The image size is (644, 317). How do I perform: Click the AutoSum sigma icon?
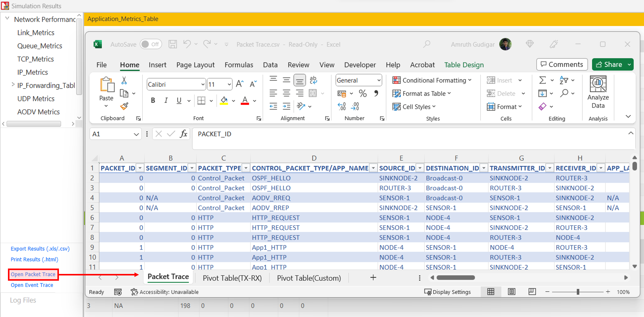pos(542,80)
